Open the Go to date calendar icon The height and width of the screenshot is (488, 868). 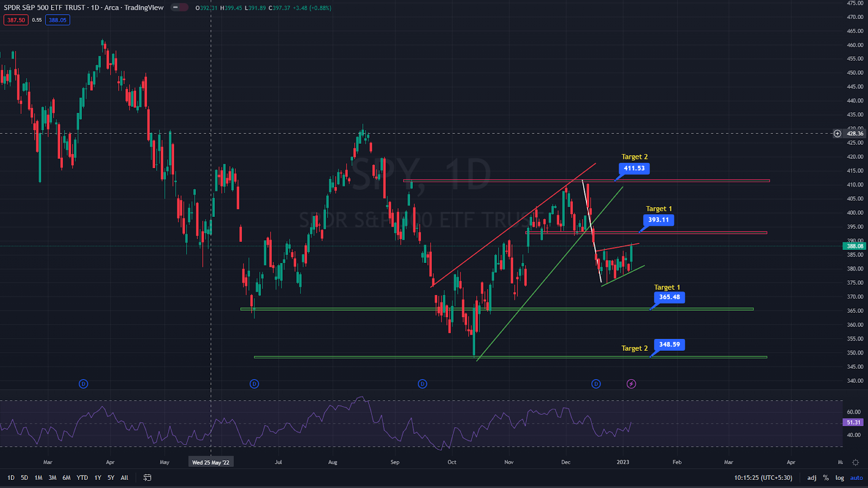[x=147, y=478]
